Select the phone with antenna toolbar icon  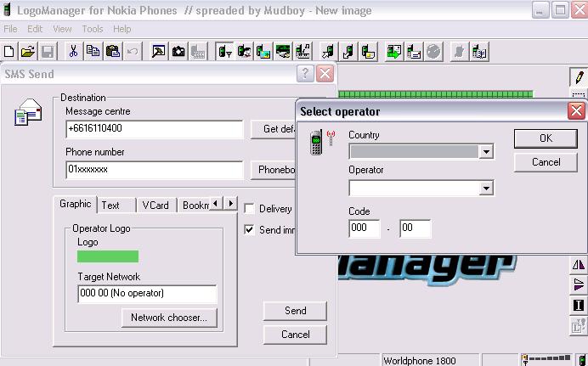224,51
